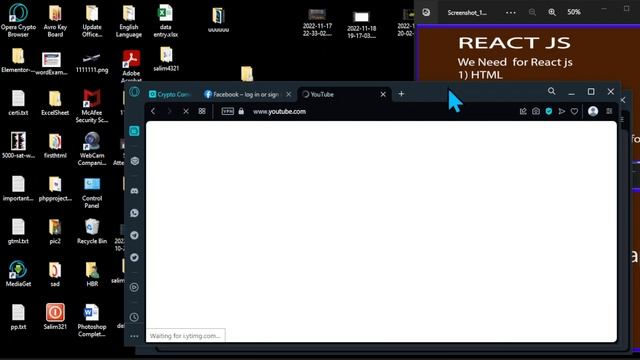Open the ad blocker shield icon
This screenshot has width=640, height=360.
click(x=549, y=111)
